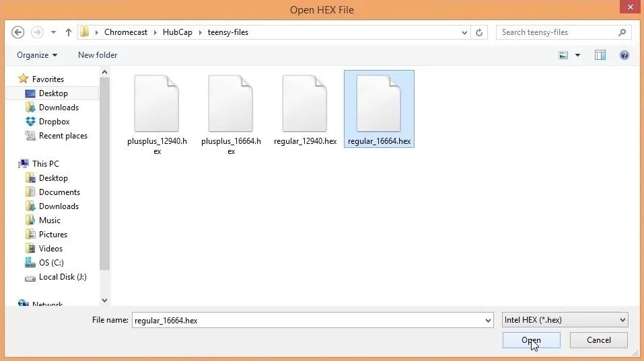
Task: Select HubCap in the breadcrumb path
Action: [178, 32]
